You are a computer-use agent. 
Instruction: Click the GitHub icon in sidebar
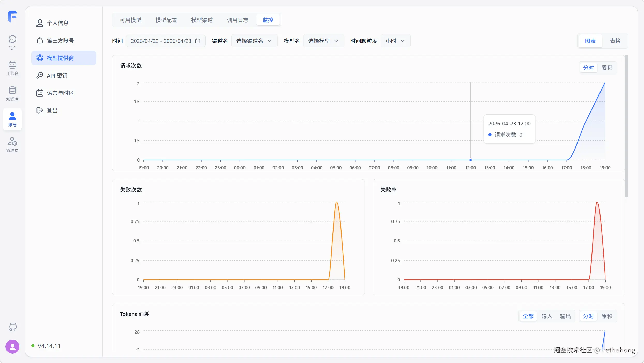click(x=12, y=327)
